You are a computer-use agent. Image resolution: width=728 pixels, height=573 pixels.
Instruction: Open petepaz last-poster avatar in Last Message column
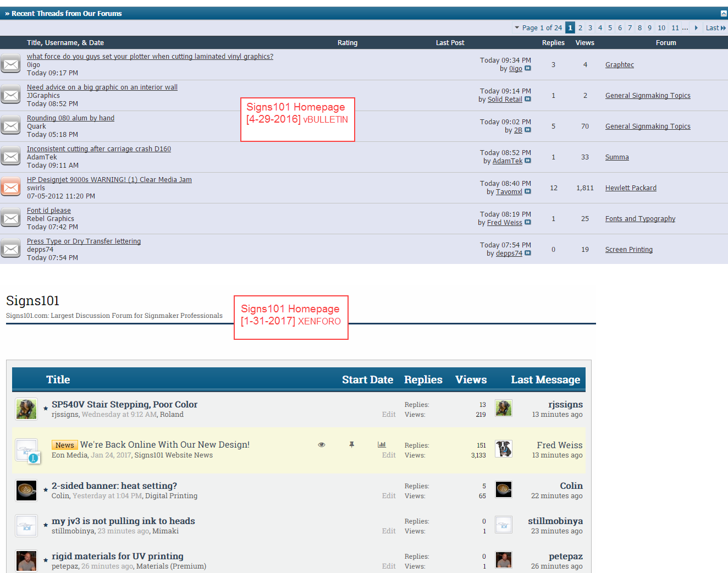coord(504,560)
